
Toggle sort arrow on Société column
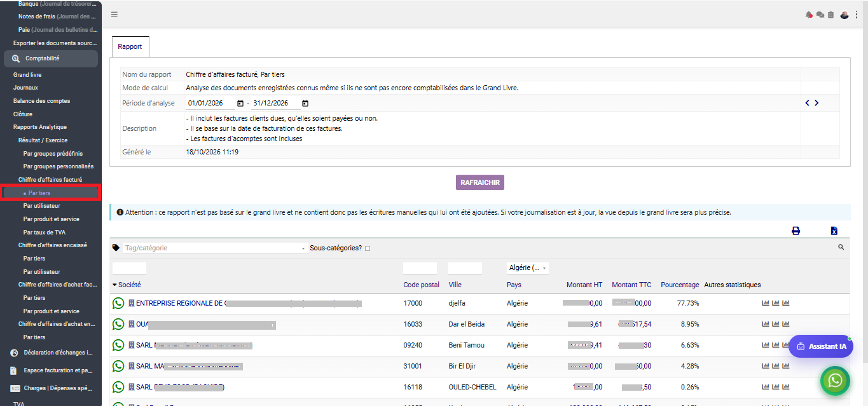click(x=115, y=285)
